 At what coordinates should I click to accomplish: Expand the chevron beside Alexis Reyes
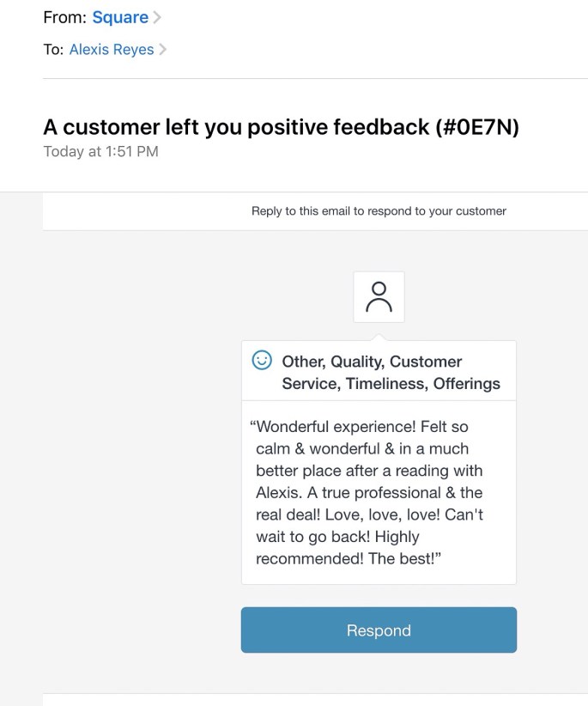[x=163, y=50]
